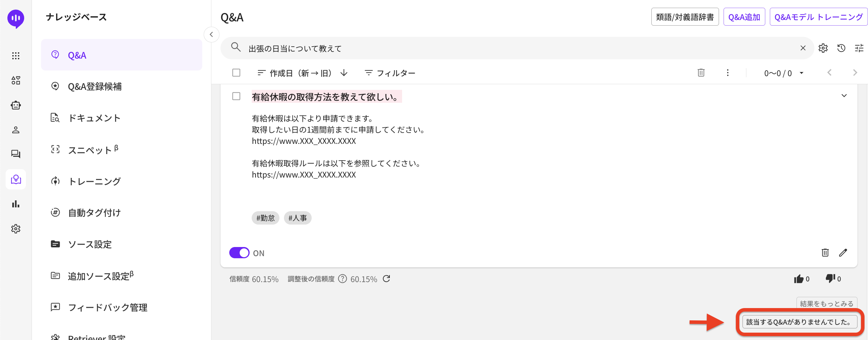The width and height of the screenshot is (868, 340).
Task: Open 類語/対義語辞書 button
Action: [x=685, y=17]
